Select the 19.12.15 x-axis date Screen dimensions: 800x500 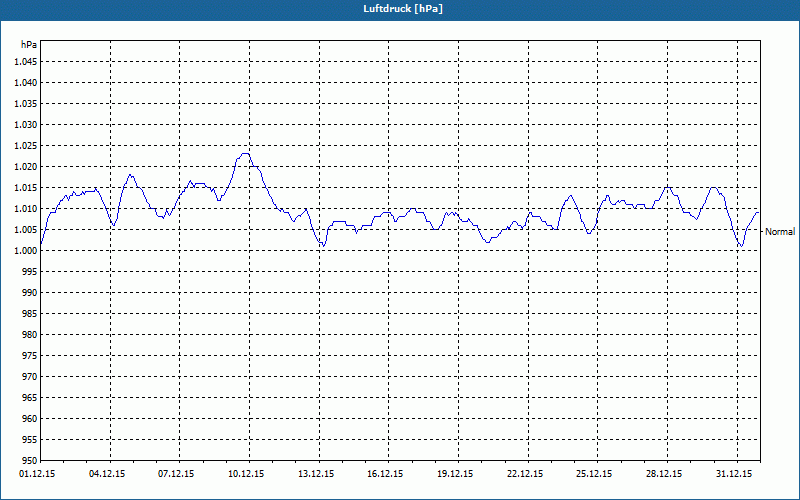point(455,474)
